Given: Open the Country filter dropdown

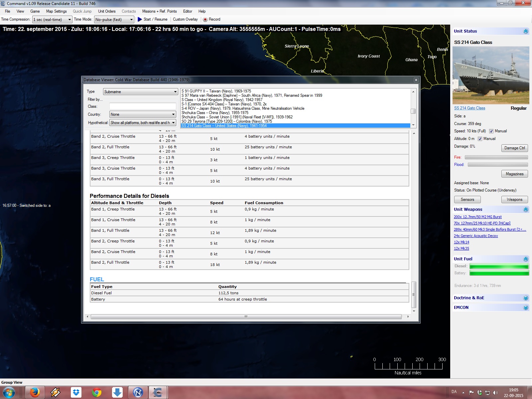Looking at the screenshot, I should tap(143, 114).
